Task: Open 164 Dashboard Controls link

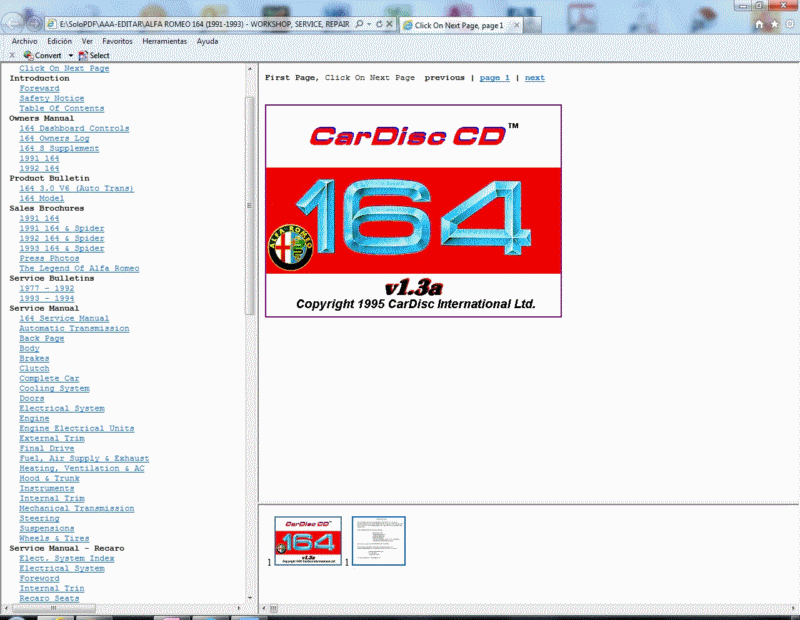Action: pos(74,128)
